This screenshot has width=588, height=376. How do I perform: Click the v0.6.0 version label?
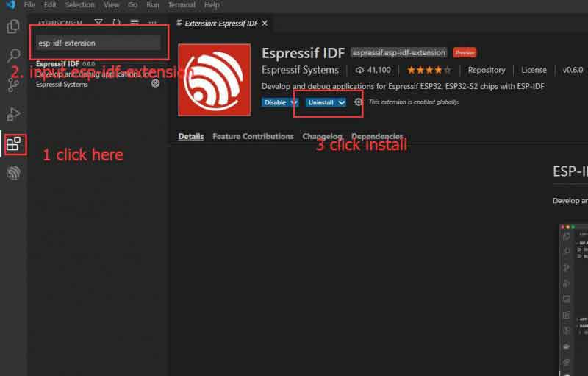(x=573, y=70)
